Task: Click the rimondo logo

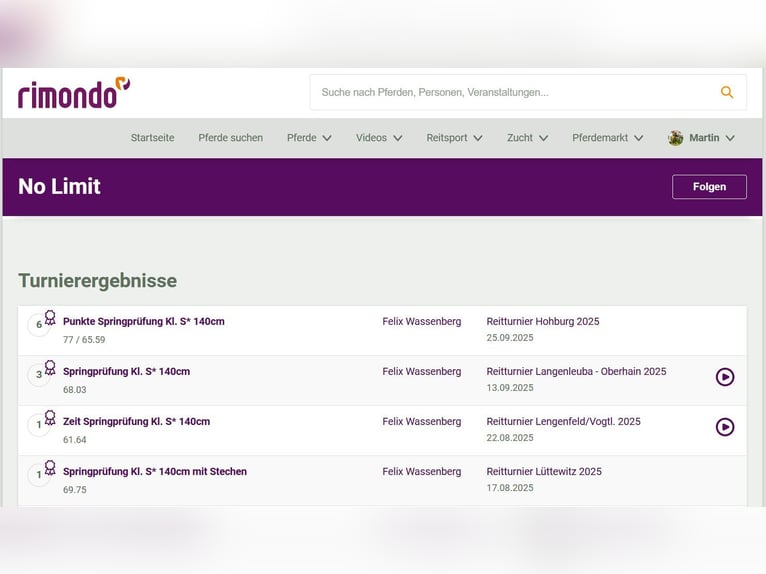Action: click(74, 93)
